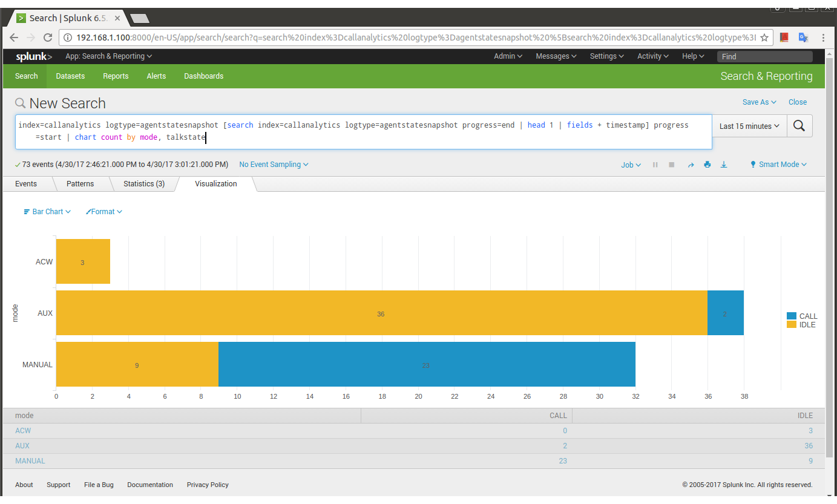Click the Find input field

[x=764, y=56]
